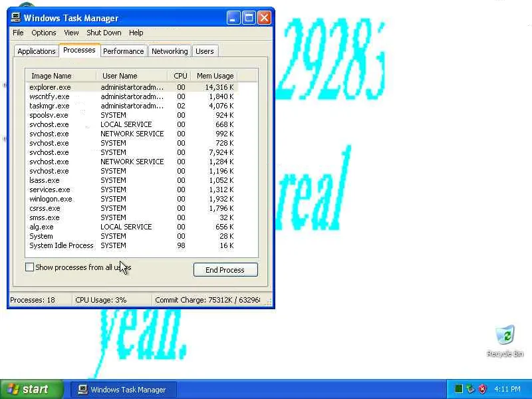The image size is (532, 399).
Task: Switch to the Applications tab
Action: [37, 51]
